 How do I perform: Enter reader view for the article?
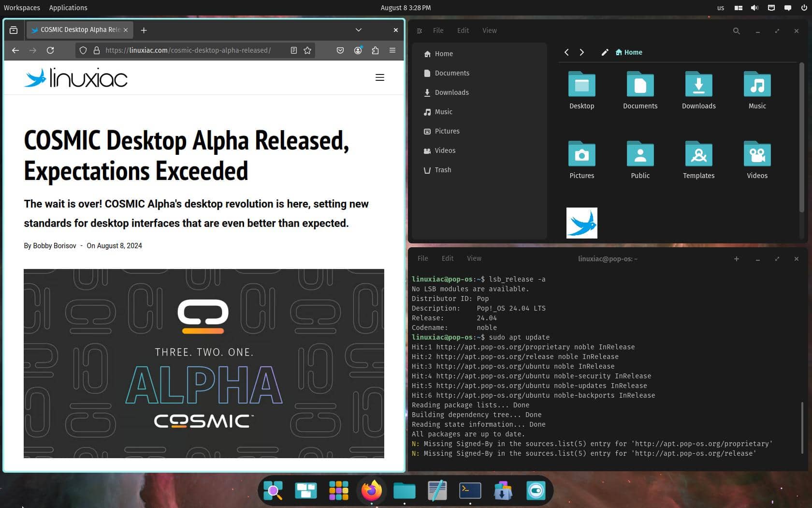point(293,50)
